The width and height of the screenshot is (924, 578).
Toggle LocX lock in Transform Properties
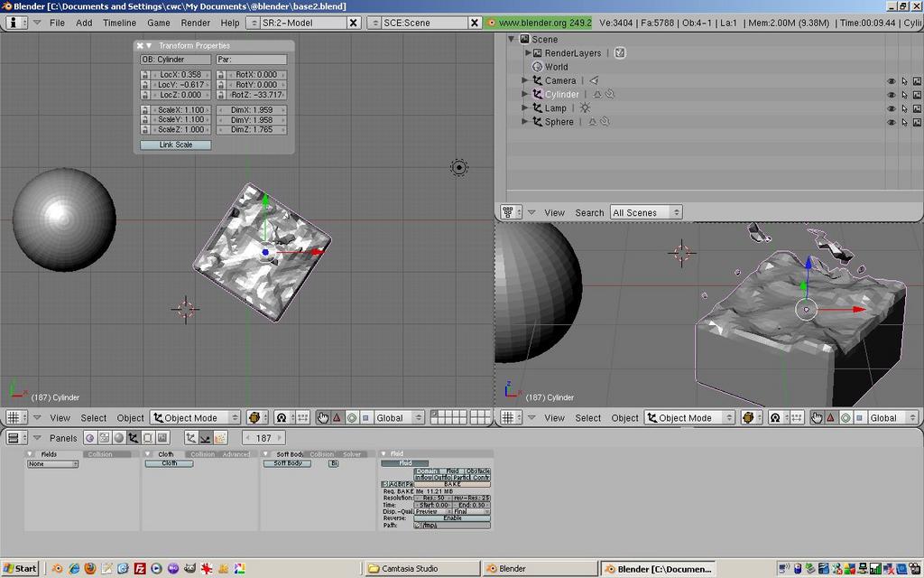coord(145,75)
